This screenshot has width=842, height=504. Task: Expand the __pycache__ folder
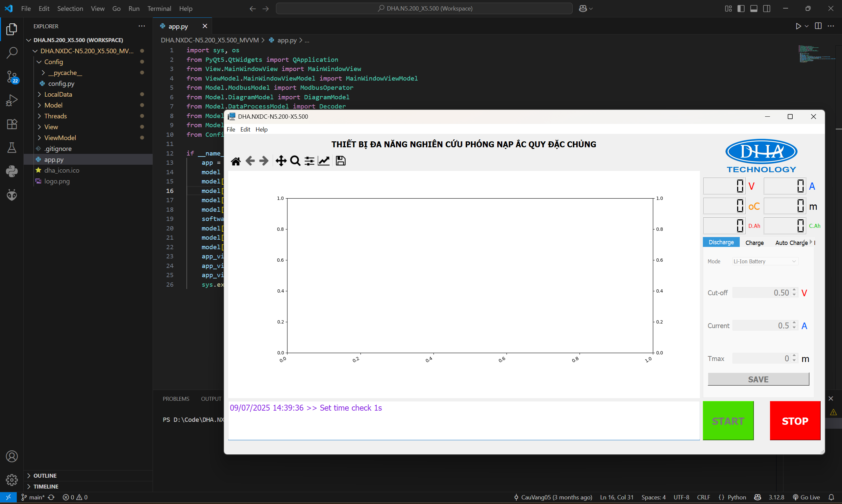click(43, 73)
